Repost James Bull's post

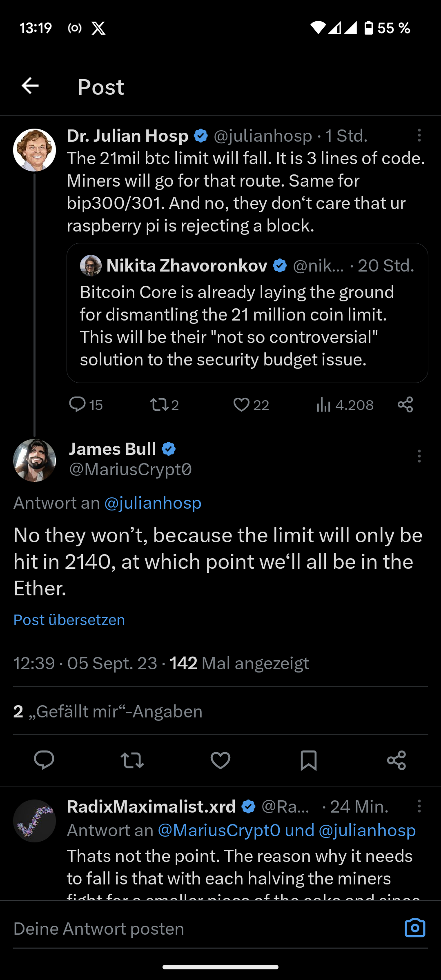(132, 760)
